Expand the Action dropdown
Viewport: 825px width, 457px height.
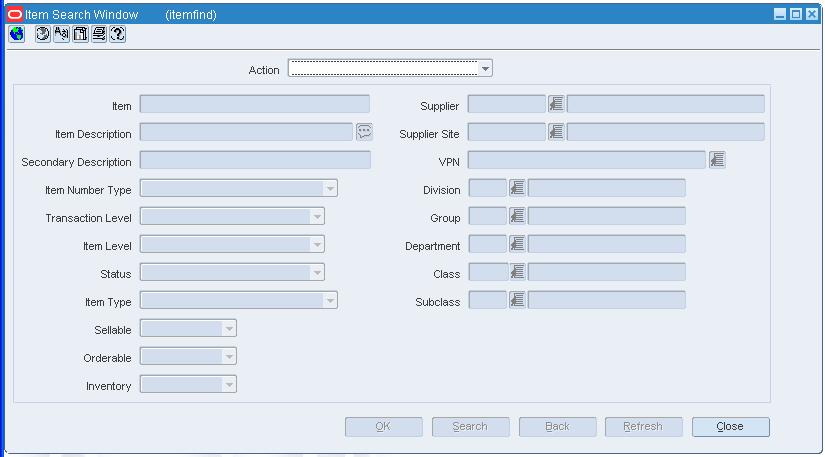[x=485, y=68]
